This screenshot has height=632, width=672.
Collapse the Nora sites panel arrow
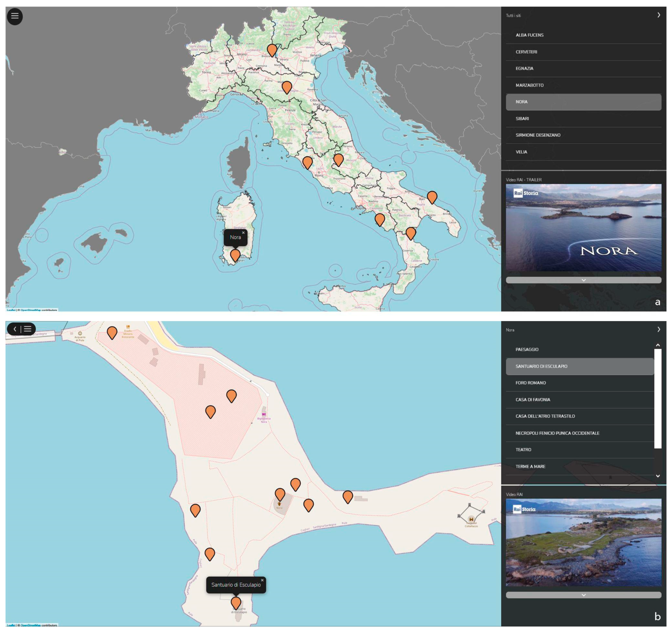click(659, 329)
